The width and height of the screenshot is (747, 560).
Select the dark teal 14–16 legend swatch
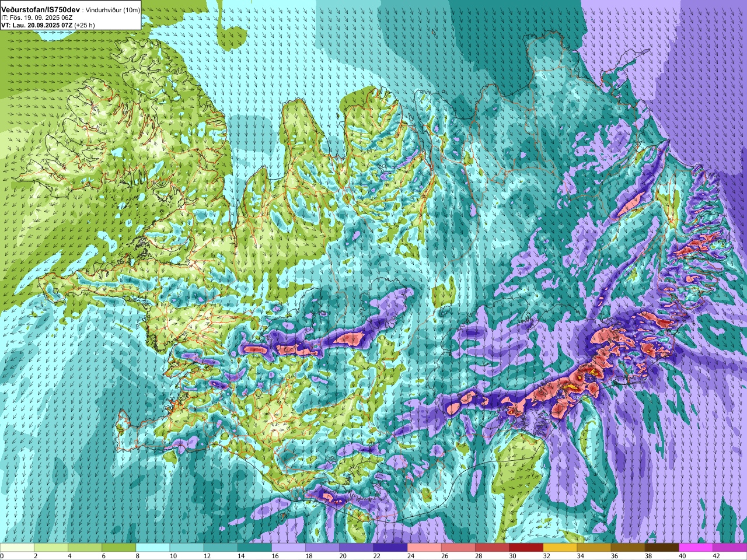(254, 548)
